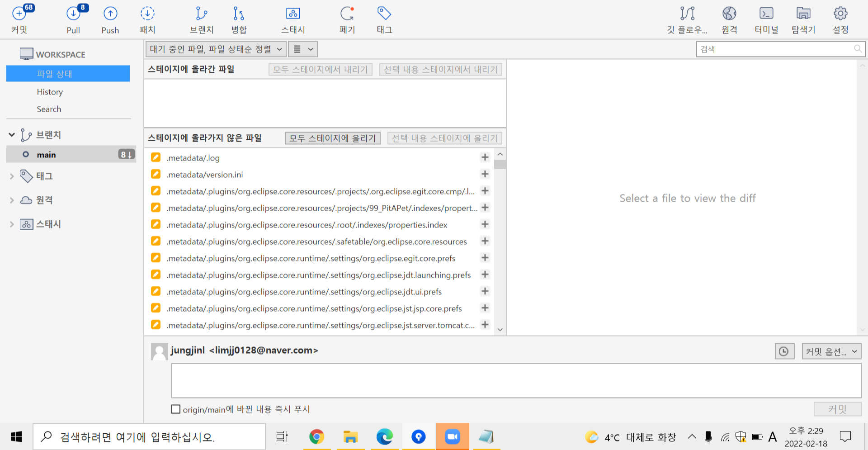Open the list view mode dropdown
This screenshot has height=450, width=868.
tap(303, 49)
